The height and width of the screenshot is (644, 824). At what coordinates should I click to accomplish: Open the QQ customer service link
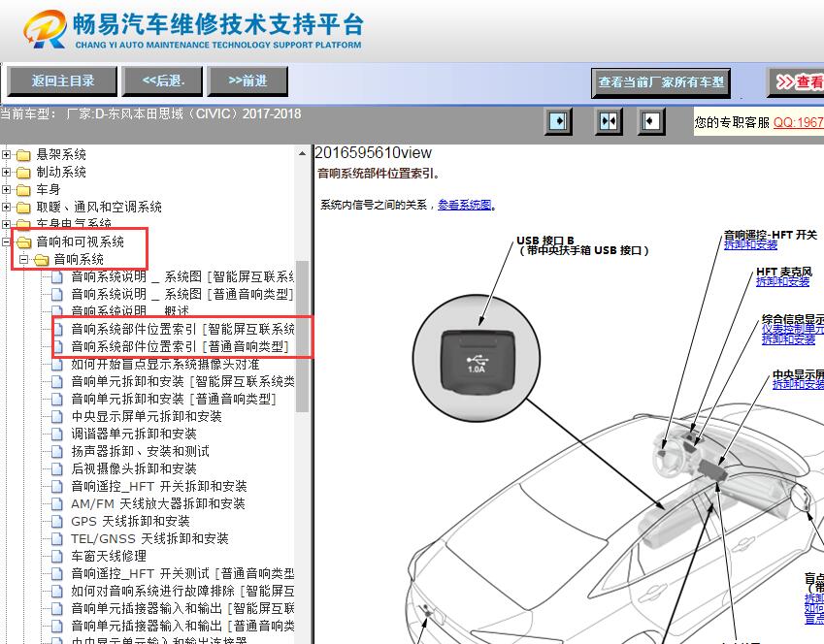(798, 122)
